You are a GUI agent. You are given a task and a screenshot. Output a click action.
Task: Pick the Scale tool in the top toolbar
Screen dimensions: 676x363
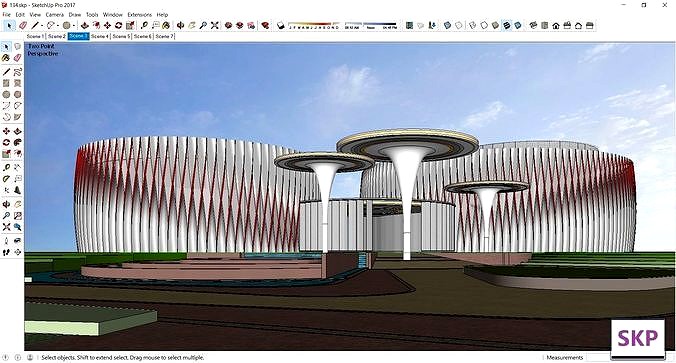[130, 25]
